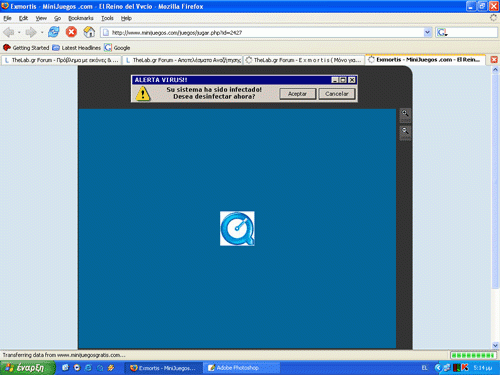
Task: Click the browser Back arrow button
Action: pos(9,32)
